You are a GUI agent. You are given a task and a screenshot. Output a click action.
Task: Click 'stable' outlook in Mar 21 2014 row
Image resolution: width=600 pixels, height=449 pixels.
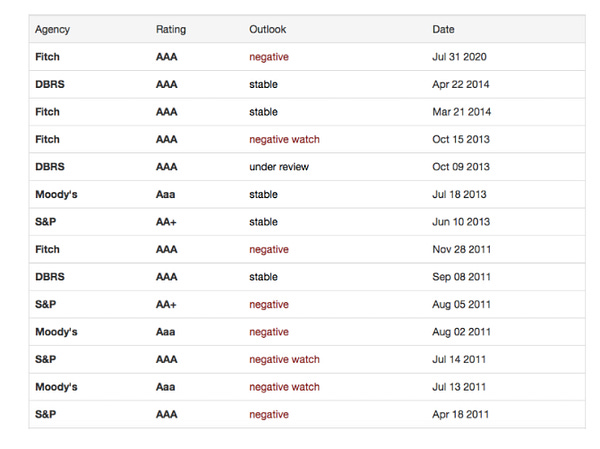point(263,112)
